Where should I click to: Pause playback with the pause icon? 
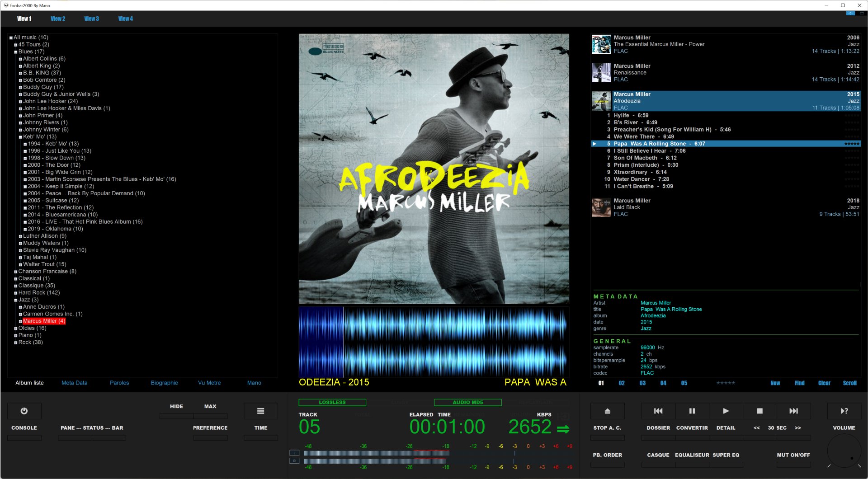pos(692,411)
